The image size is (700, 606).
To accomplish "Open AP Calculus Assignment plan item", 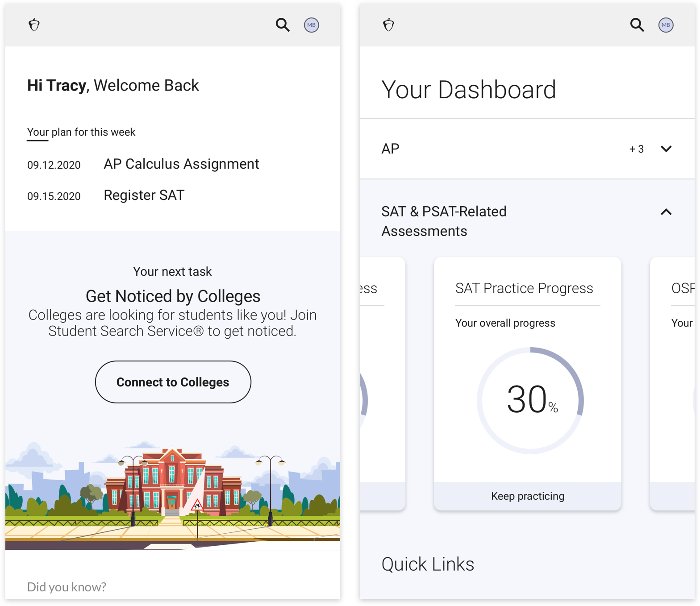I will coord(181,164).
